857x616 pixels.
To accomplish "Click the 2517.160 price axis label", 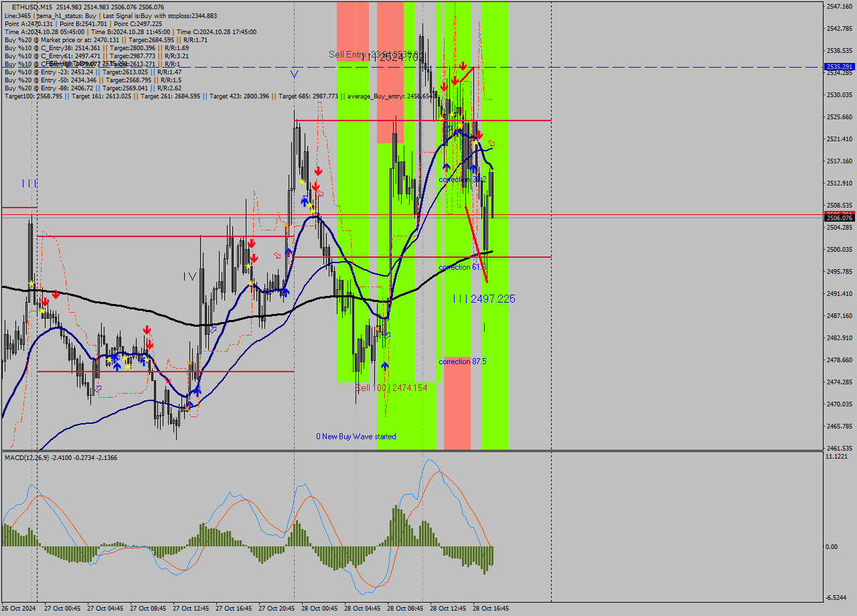I will [840, 161].
